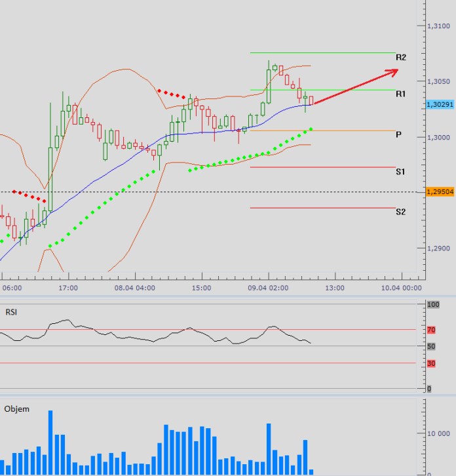Click the 1,2900 price axis label
Image resolution: width=456 pixels, height=476 pixels.
click(437, 248)
